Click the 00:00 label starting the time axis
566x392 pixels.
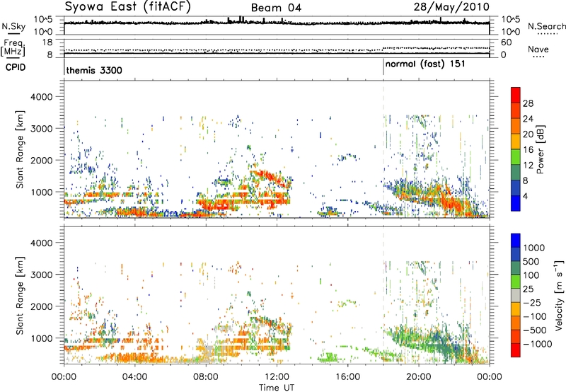(64, 377)
